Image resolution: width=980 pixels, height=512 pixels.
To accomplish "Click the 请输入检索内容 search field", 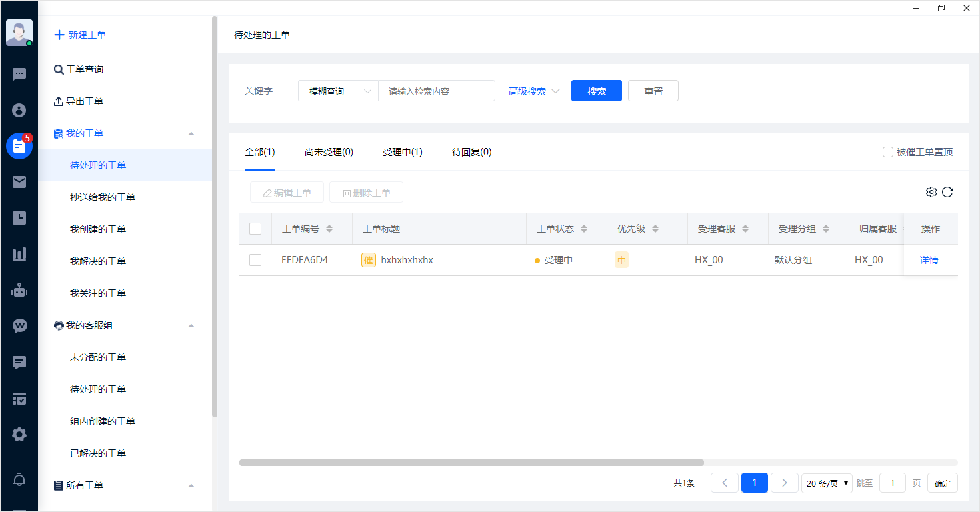I will pos(436,91).
